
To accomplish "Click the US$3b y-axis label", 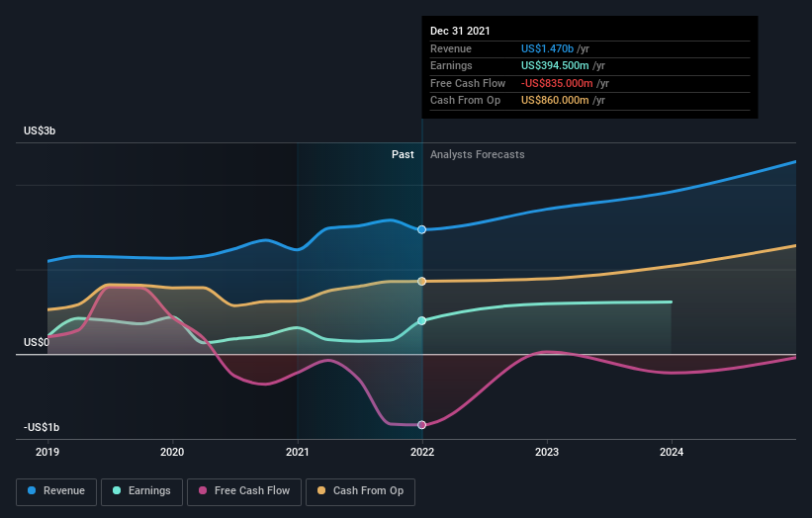I will click(40, 130).
